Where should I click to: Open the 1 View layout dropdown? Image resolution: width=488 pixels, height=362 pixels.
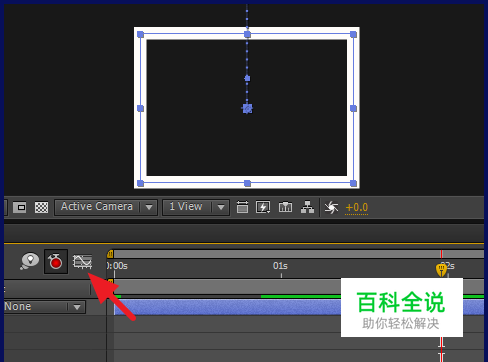click(196, 207)
